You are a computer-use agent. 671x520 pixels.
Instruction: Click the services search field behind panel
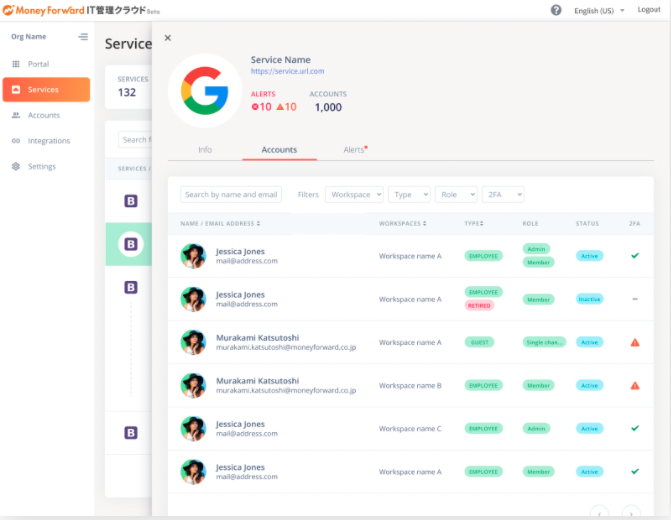coord(135,140)
